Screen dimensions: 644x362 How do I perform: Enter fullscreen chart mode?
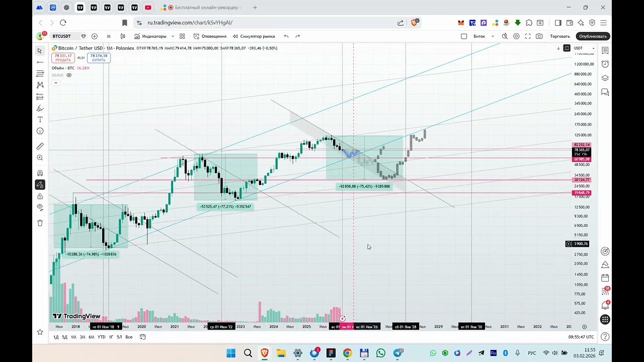pos(528,36)
